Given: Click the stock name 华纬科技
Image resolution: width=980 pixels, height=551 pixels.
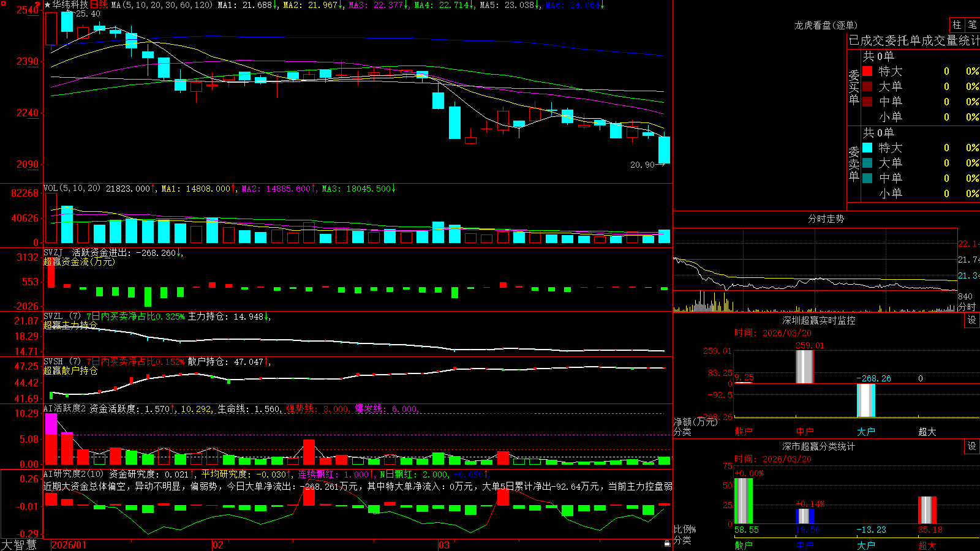Looking at the screenshot, I should coord(70,5).
